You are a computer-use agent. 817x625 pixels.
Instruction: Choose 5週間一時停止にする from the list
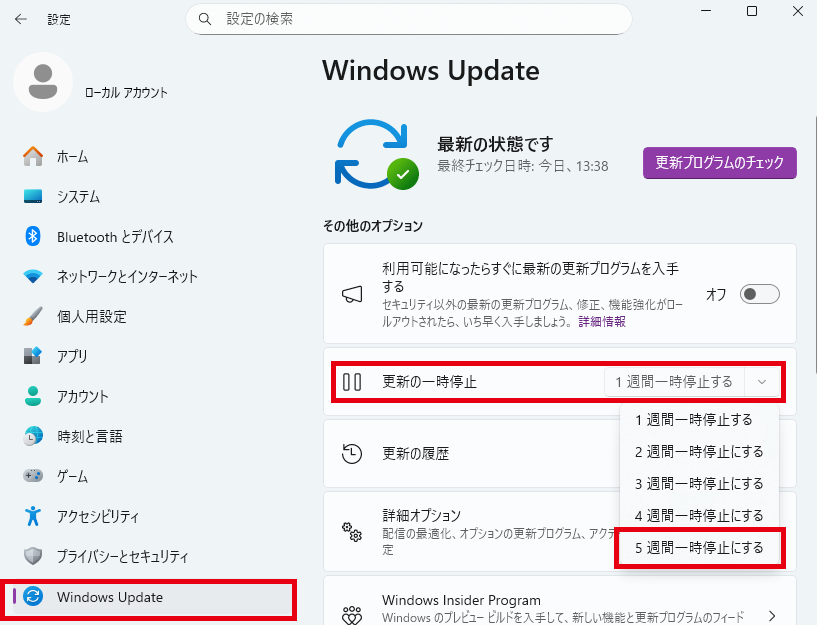(699, 548)
